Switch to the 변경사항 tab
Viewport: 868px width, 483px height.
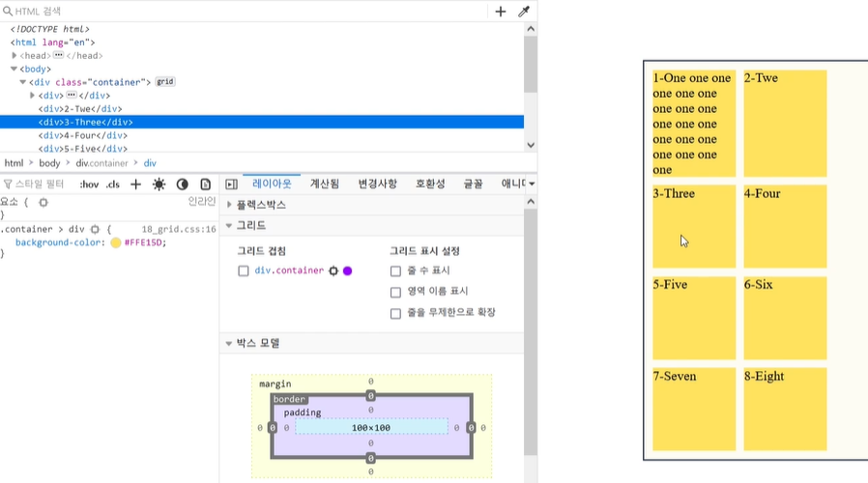pos(378,184)
